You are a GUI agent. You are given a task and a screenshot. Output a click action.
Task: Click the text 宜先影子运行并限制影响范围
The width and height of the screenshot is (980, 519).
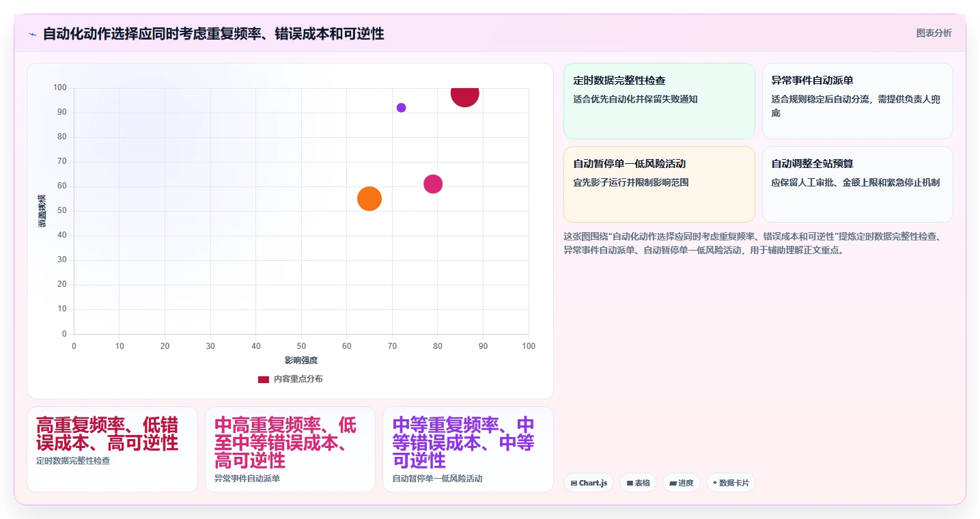click(x=631, y=182)
